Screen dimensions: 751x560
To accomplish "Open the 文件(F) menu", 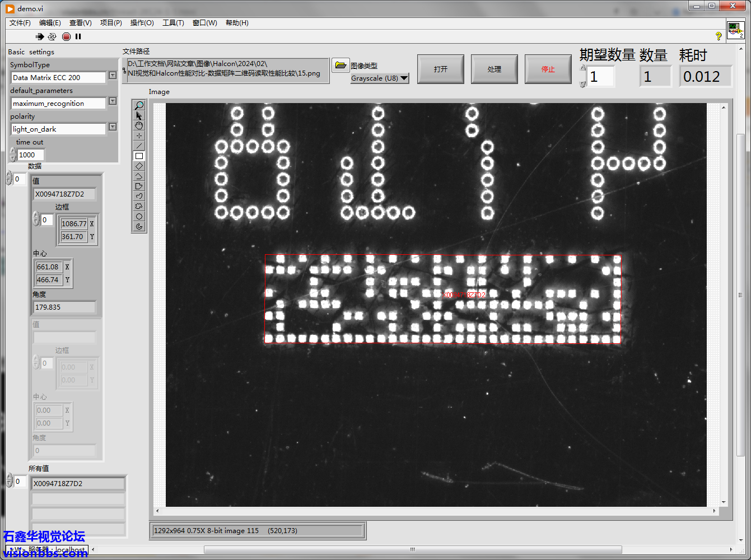I will (20, 23).
